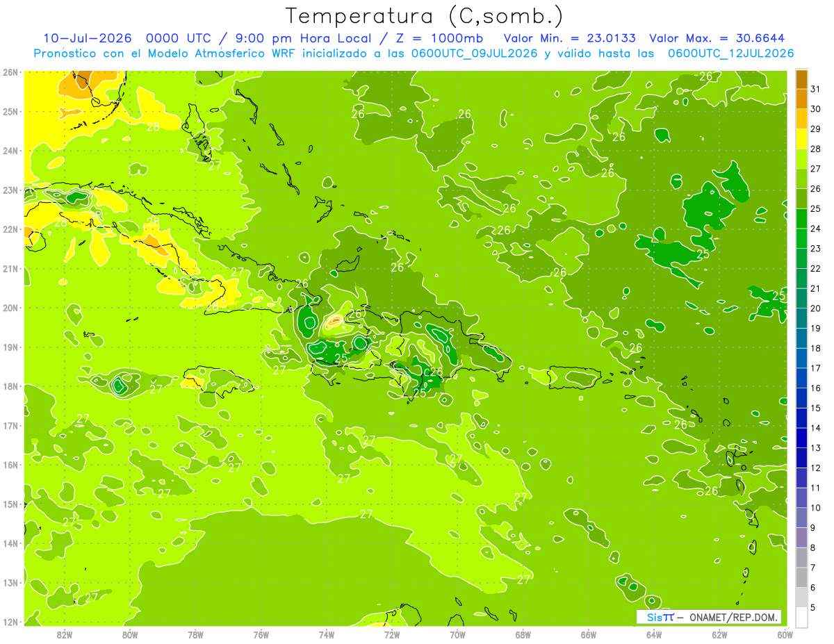
Task: Click the legend swatch between 27 and 28
Action: point(802,158)
